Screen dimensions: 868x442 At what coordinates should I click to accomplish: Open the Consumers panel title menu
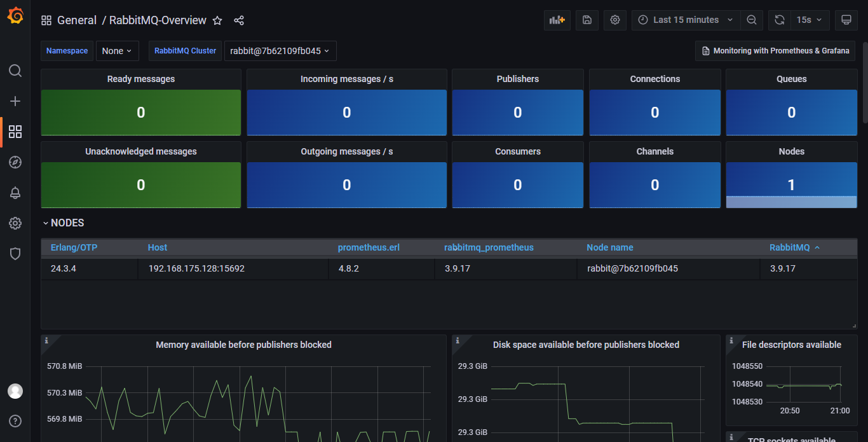(518, 151)
